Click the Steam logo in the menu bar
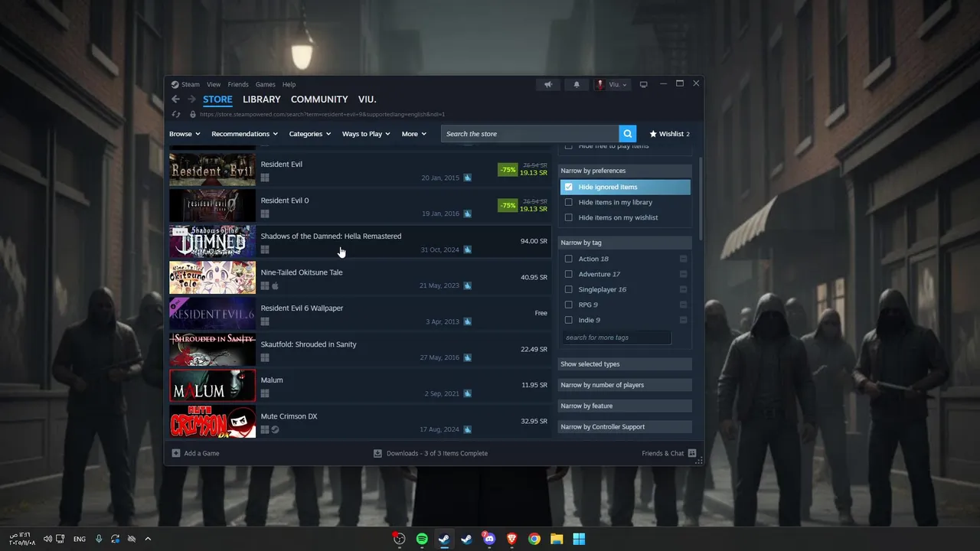The width and height of the screenshot is (980, 551). click(175, 84)
